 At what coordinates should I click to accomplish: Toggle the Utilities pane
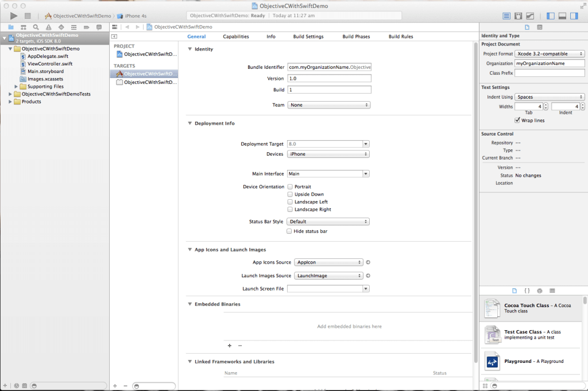coord(574,16)
